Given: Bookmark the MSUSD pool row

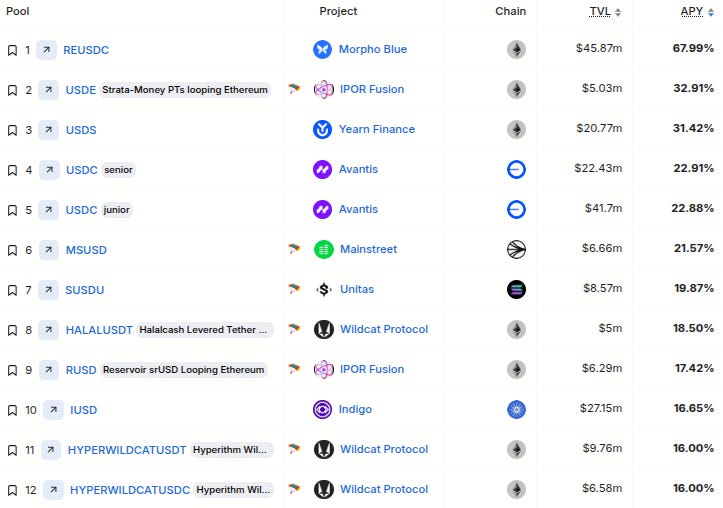Looking at the screenshot, I should pos(12,250).
